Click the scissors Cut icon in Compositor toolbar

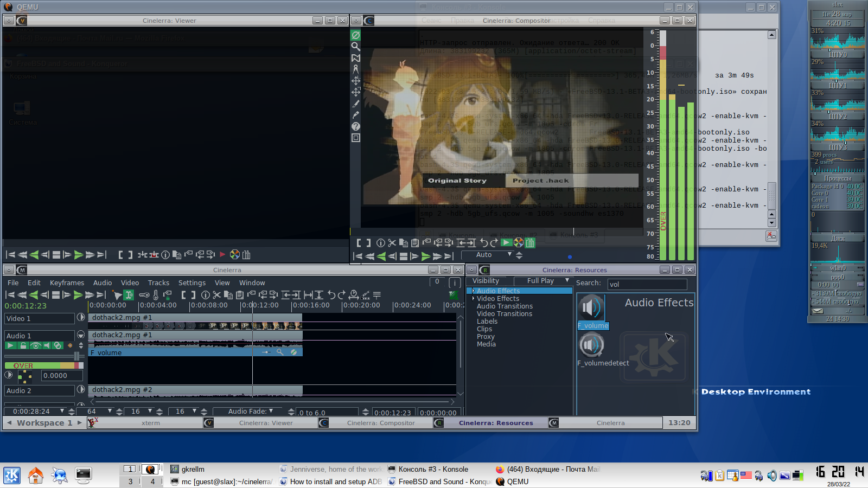pos(392,243)
